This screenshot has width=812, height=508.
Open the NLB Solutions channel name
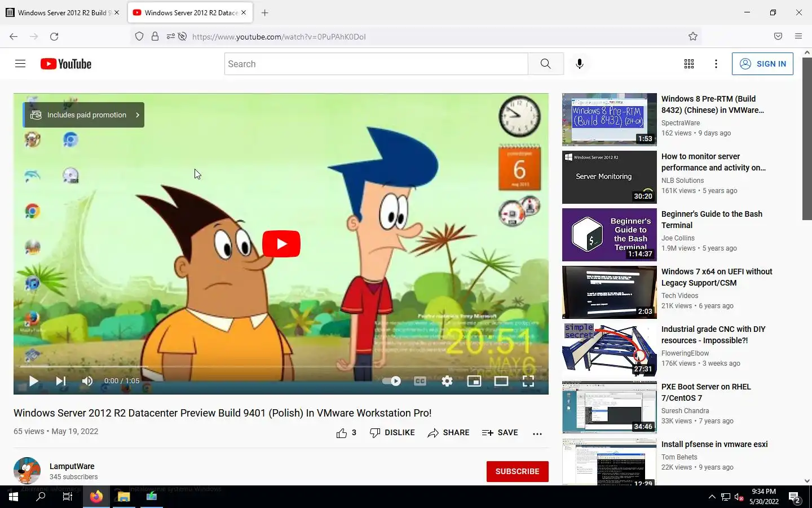682,181
